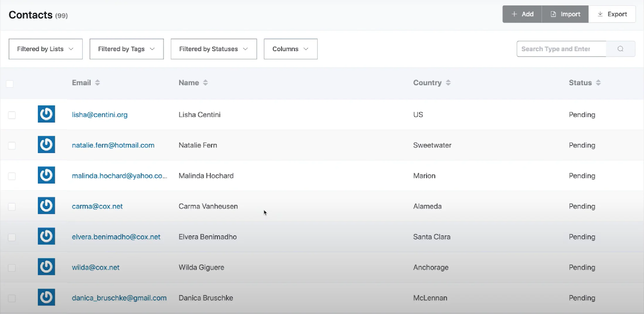Open the Filtered by Lists dropdown
The width and height of the screenshot is (644, 314).
(x=45, y=49)
